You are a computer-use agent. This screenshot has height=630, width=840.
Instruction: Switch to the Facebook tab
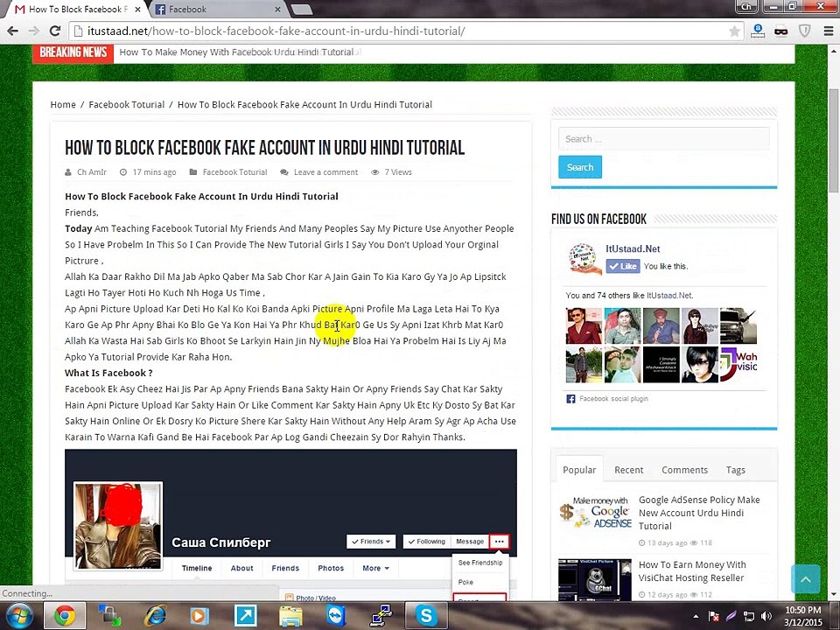tap(217, 9)
